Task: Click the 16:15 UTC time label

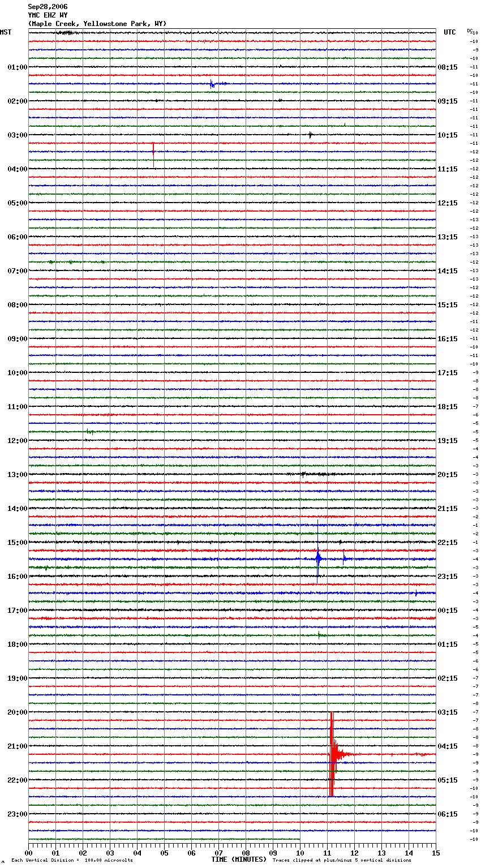Action: [x=448, y=339]
